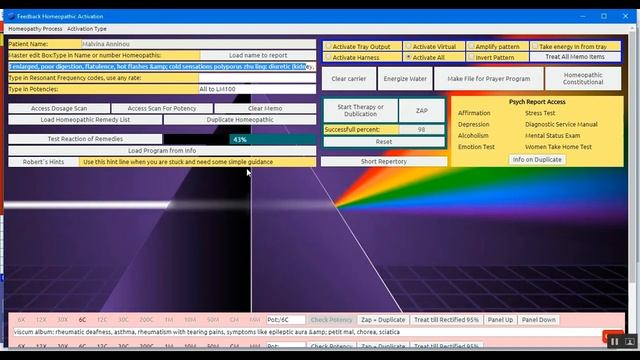Open the Stress Test report
The image size is (640, 360).
(540, 113)
